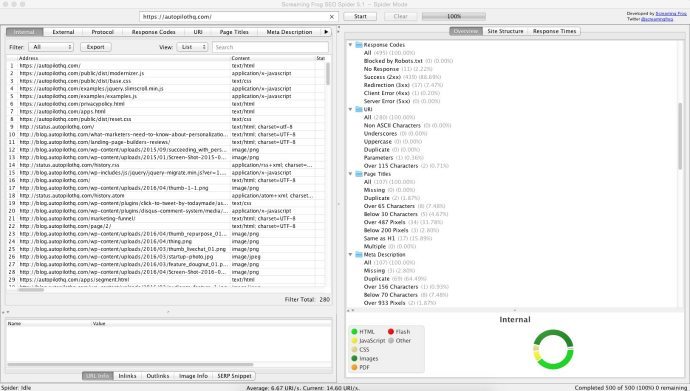Click the Meta Description folder icon

pos(359,255)
